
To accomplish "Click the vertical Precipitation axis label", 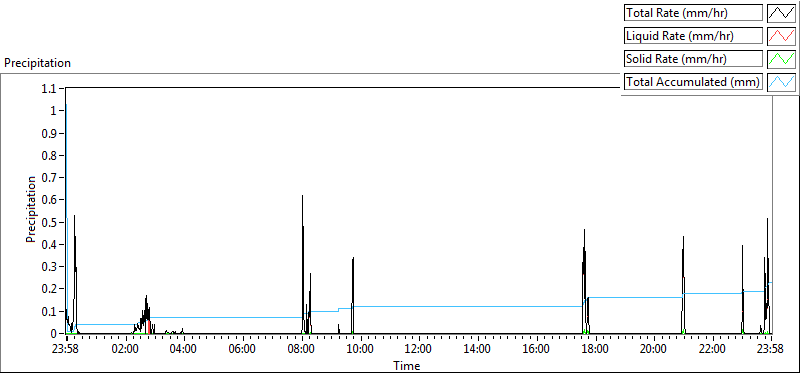I will pyautogui.click(x=31, y=210).
